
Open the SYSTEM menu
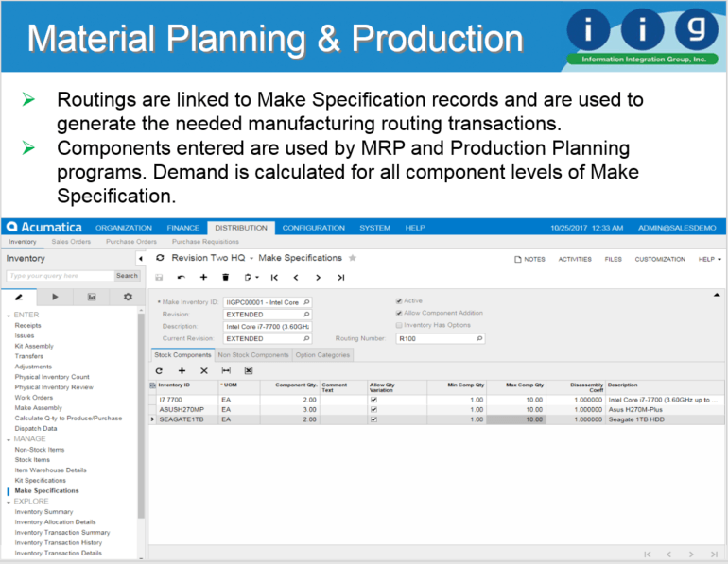point(374,228)
